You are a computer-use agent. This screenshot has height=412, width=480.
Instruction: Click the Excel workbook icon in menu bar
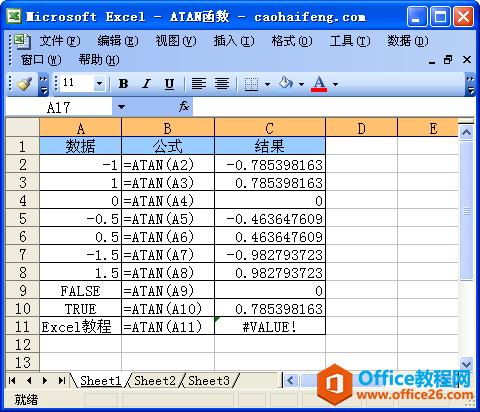(x=23, y=41)
